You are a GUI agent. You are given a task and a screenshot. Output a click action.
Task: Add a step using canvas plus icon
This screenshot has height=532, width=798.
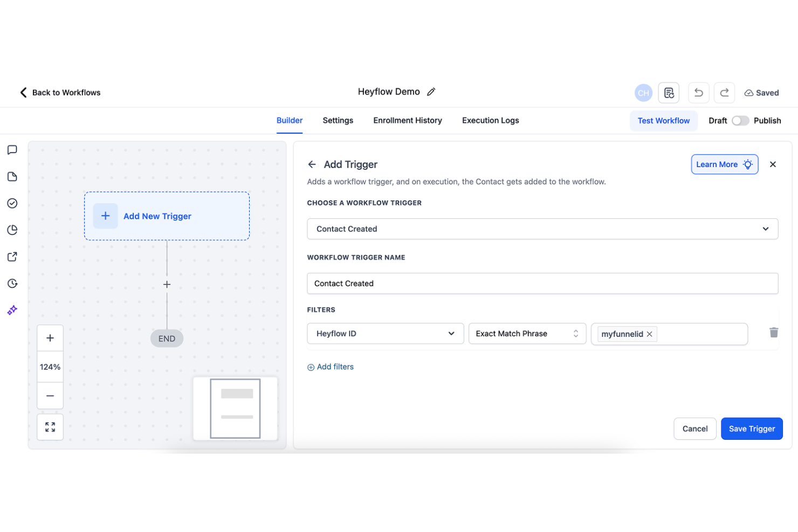pos(167,285)
